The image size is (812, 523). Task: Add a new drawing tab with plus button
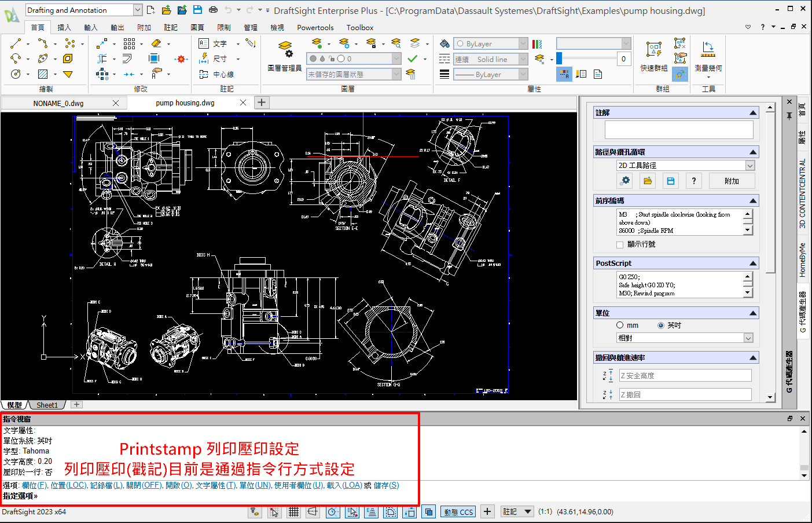tap(262, 103)
